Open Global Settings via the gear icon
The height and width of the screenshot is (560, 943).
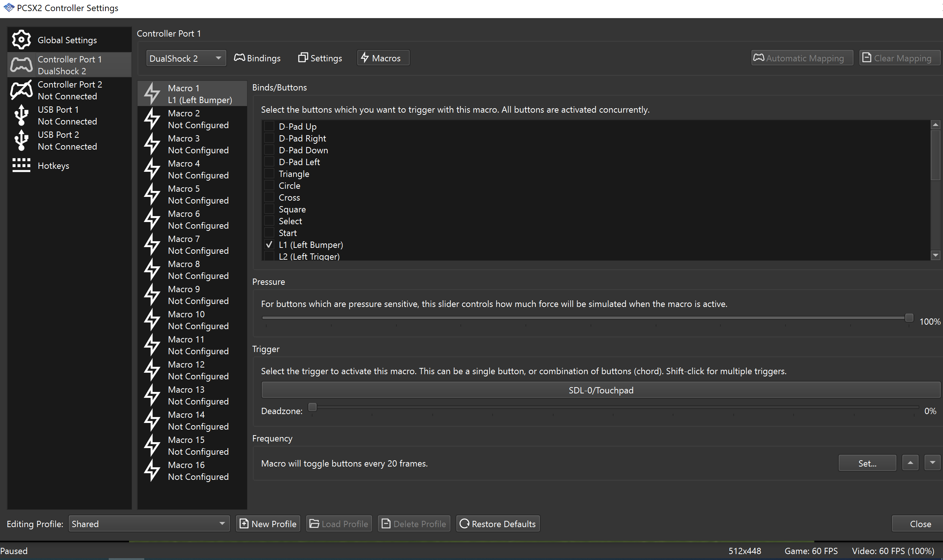pyautogui.click(x=21, y=39)
